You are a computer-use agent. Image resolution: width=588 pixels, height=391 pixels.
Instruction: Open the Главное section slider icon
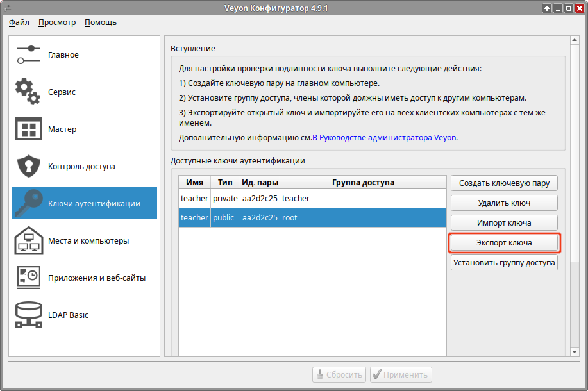(28, 54)
